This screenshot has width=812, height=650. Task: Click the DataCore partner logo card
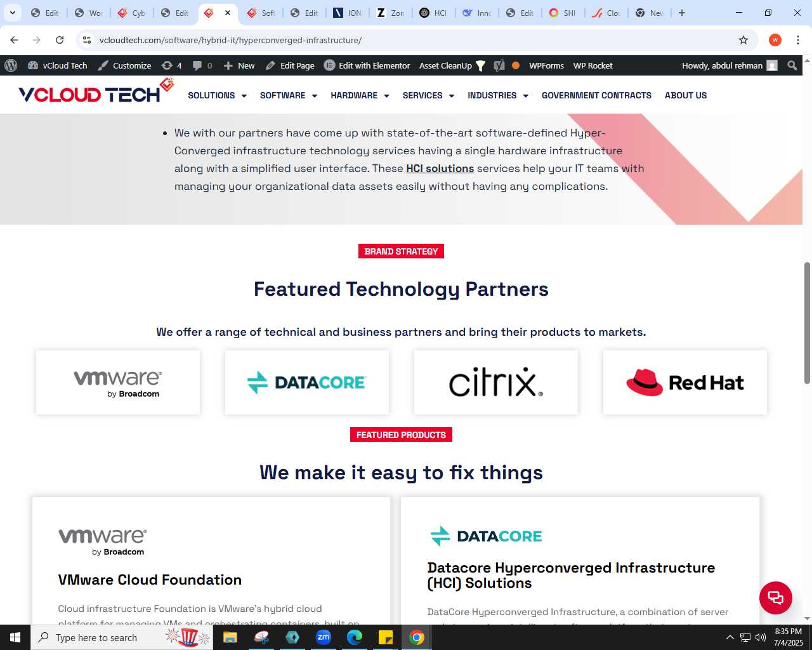pyautogui.click(x=307, y=383)
